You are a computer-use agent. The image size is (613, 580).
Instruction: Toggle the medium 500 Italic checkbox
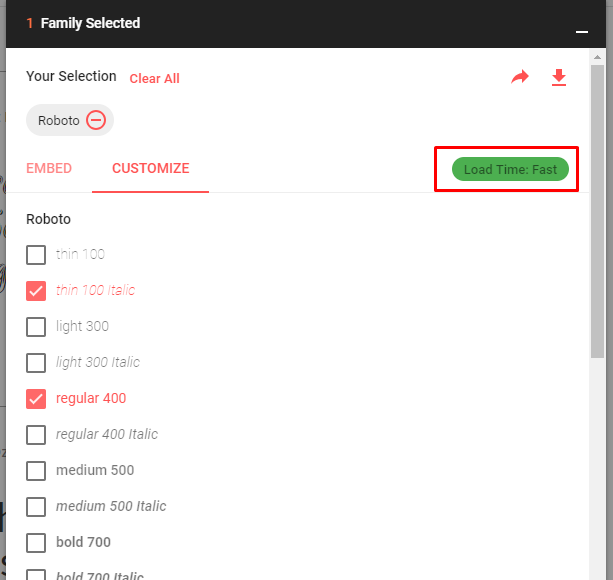point(36,507)
